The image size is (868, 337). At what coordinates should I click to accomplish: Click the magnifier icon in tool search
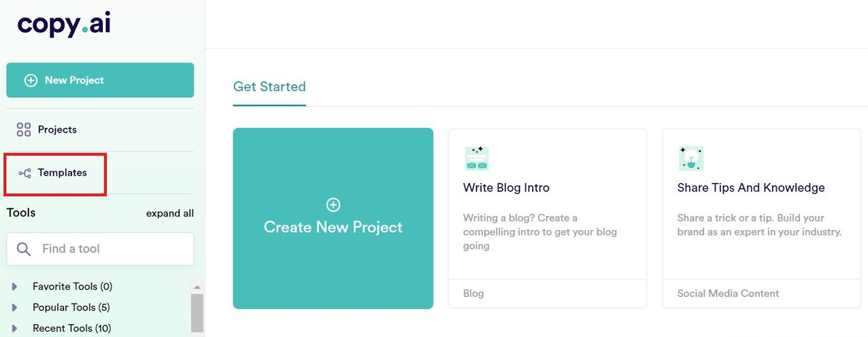click(24, 249)
